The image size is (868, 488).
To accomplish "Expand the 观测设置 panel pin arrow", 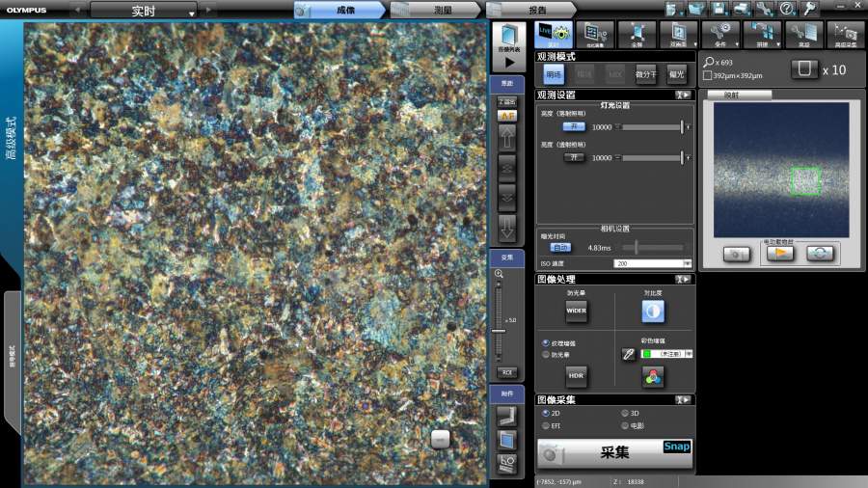I will point(683,95).
